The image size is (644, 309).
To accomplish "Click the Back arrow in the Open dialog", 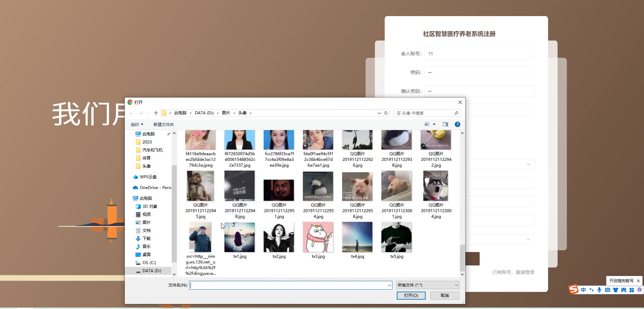I will click(131, 113).
